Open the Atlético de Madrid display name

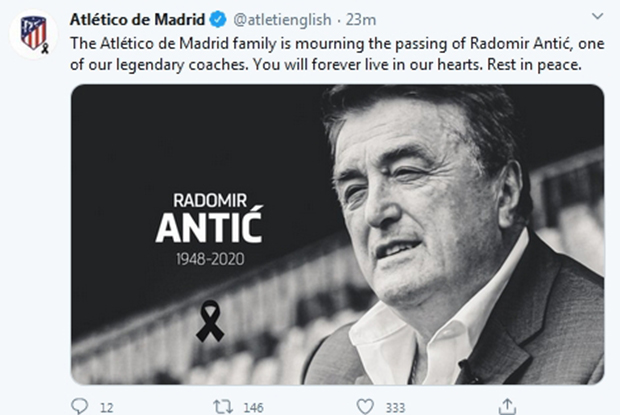coord(136,19)
